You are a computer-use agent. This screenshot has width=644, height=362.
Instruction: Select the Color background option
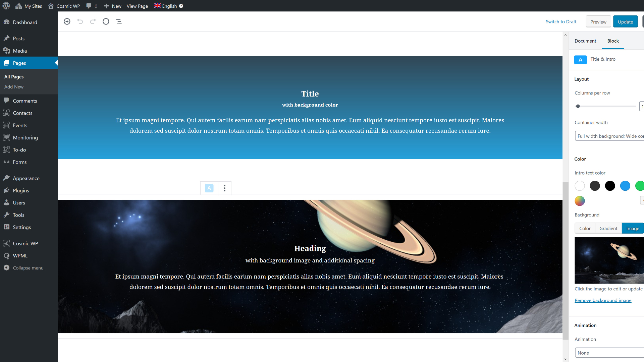pyautogui.click(x=585, y=228)
